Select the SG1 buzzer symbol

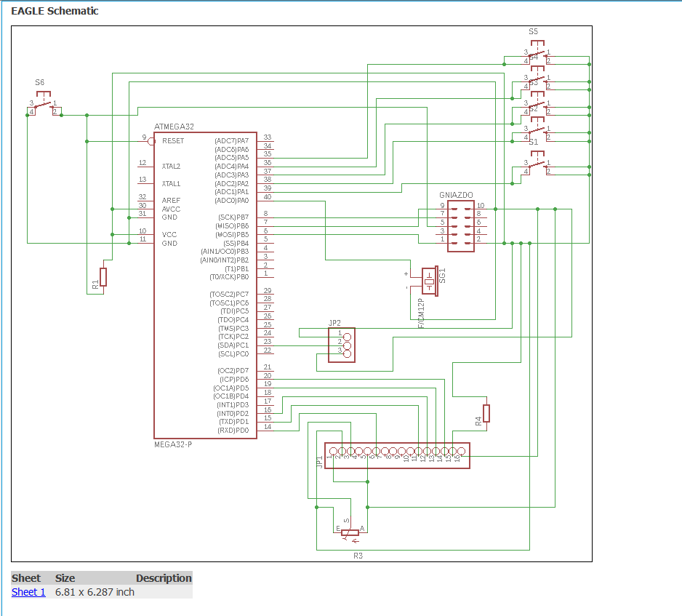pyautogui.click(x=430, y=281)
